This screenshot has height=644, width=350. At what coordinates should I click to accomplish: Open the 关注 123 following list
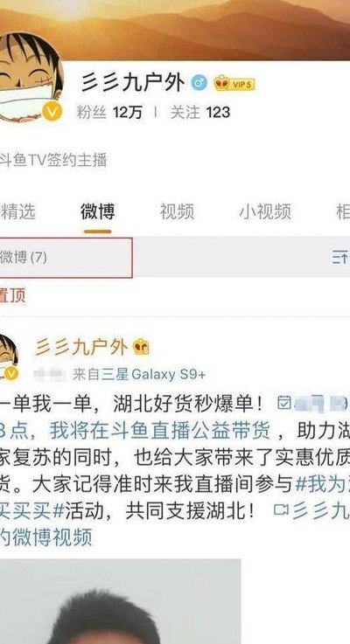tap(200, 112)
